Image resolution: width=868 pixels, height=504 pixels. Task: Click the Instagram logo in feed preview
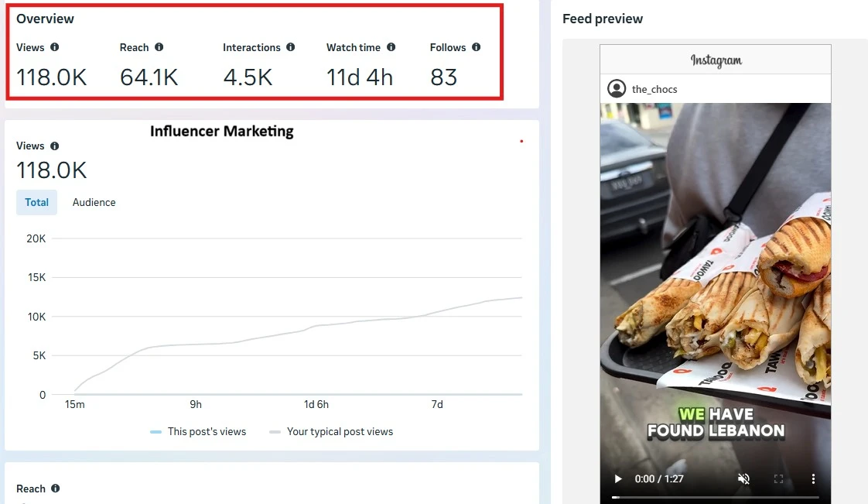716,60
